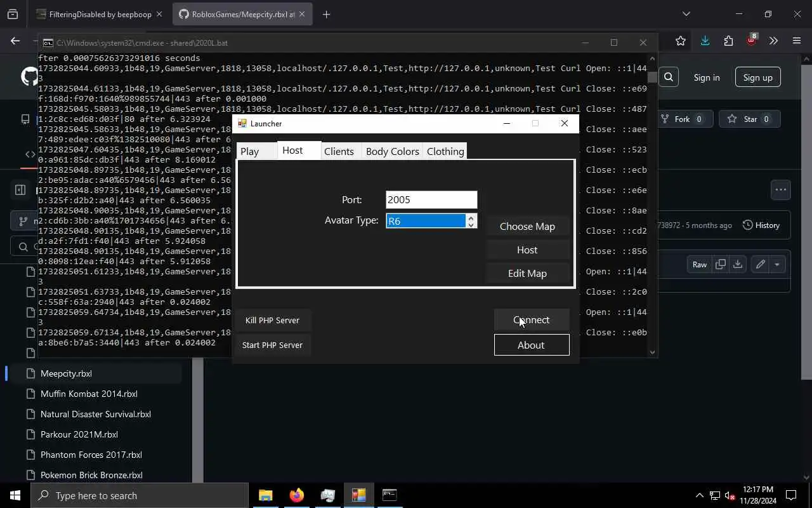The width and height of the screenshot is (812, 508).
Task: Open the History link
Action: point(761,225)
